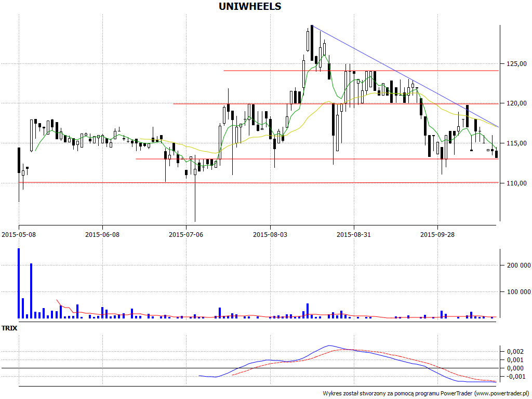532x399 pixels.
Task: Click the 100 000 volume axis label
Action: (x=519, y=292)
